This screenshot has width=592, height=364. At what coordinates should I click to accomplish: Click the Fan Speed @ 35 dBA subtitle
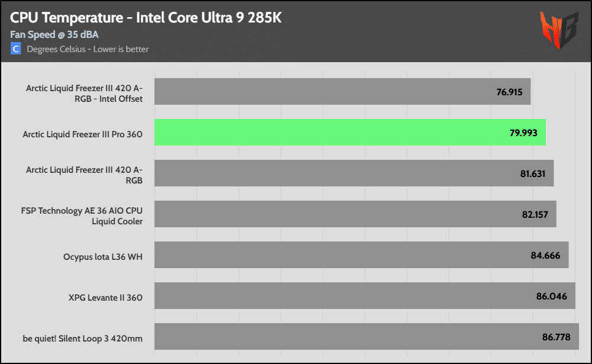tap(54, 34)
